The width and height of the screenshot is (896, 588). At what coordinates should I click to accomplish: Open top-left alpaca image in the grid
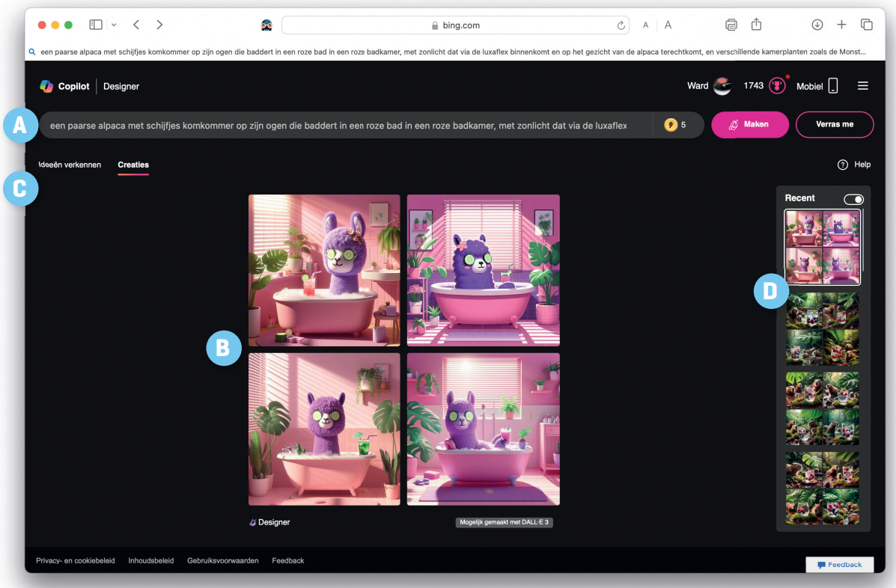tap(324, 270)
